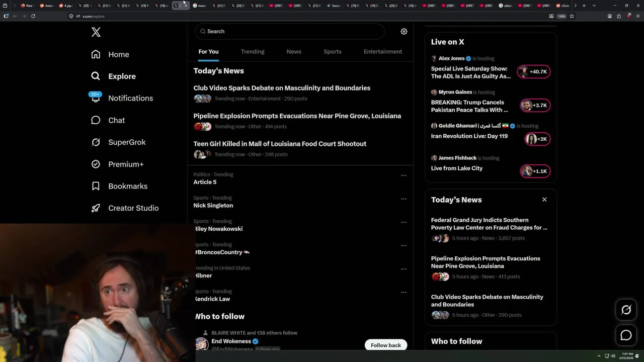This screenshot has height=362, width=644.
Task: Open more options for Riley Nowakowski trend
Action: click(404, 222)
